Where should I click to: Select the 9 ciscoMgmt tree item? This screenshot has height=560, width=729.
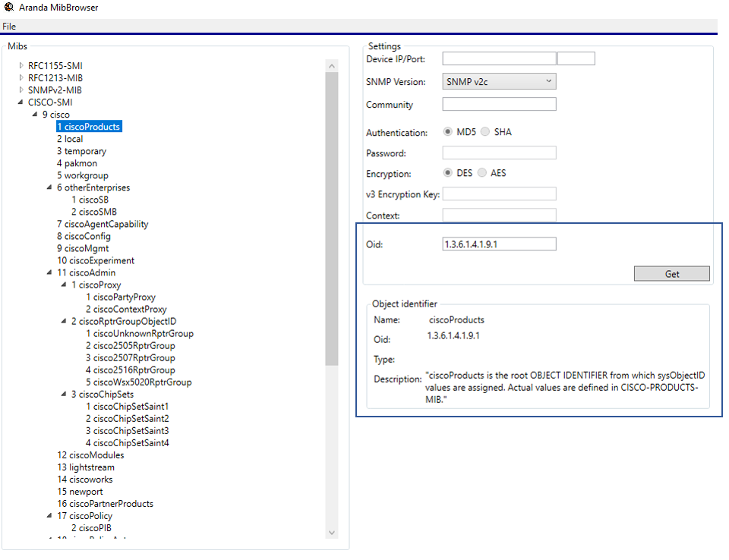pos(83,248)
